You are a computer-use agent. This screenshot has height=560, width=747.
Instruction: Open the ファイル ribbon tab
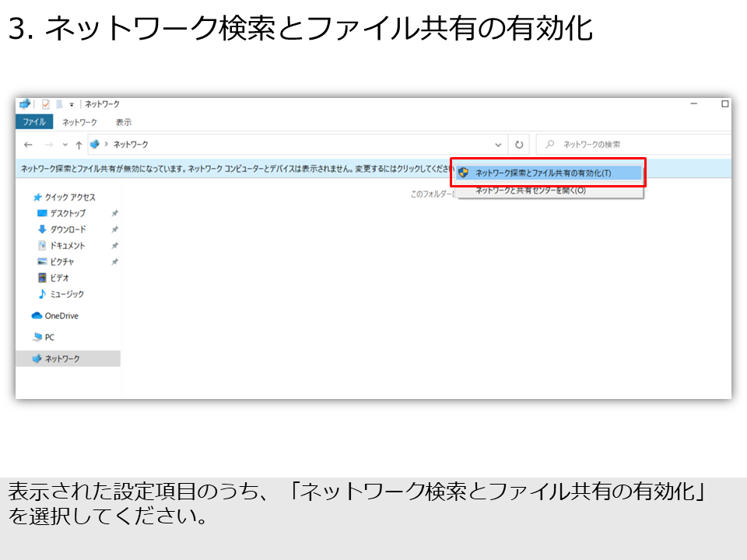pos(34,122)
